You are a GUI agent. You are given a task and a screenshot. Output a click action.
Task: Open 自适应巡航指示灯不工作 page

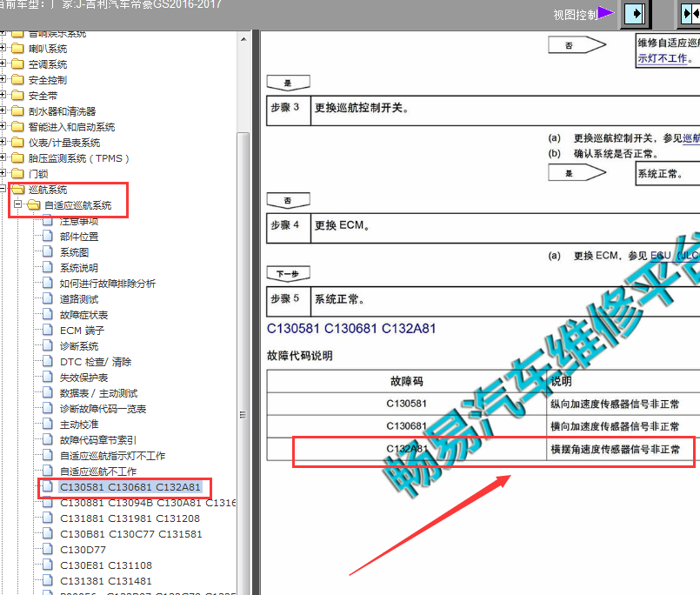pyautogui.click(x=112, y=456)
